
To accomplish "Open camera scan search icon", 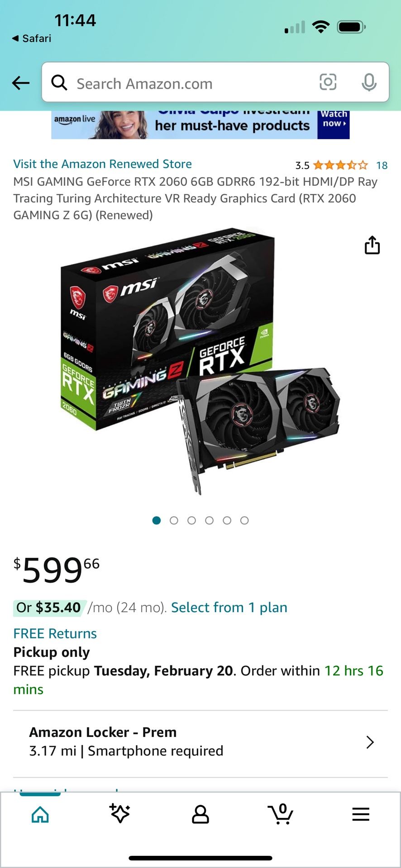I will [x=328, y=82].
